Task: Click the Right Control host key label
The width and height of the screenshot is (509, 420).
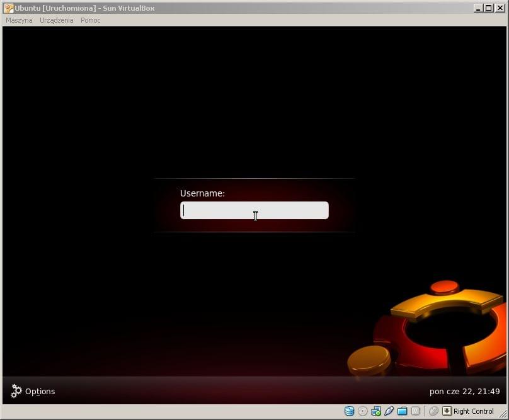Action: pyautogui.click(x=473, y=411)
